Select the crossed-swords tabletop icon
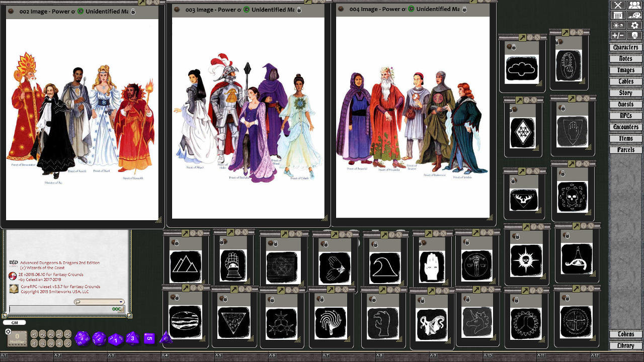Viewport: 644px width, 362px height. click(618, 6)
